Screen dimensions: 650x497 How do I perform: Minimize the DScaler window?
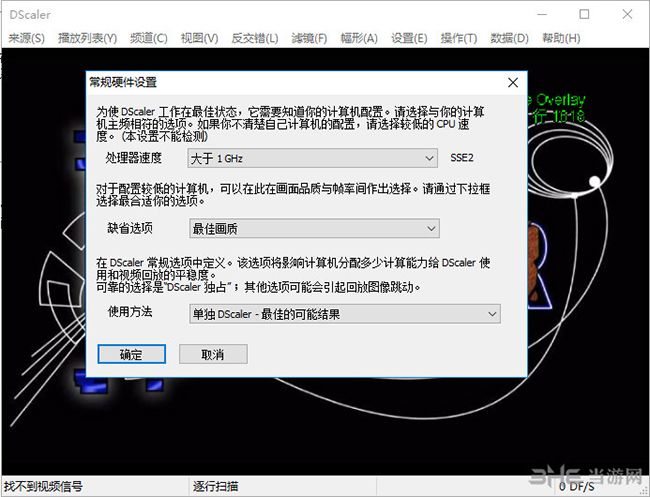(x=542, y=15)
